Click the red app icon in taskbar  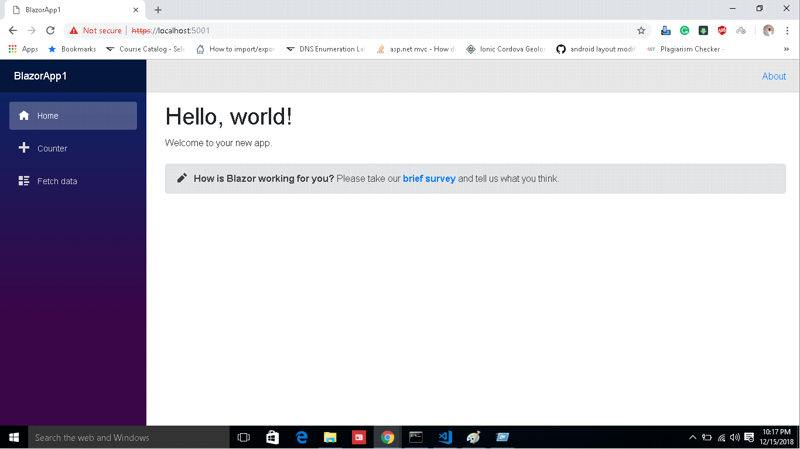click(359, 437)
